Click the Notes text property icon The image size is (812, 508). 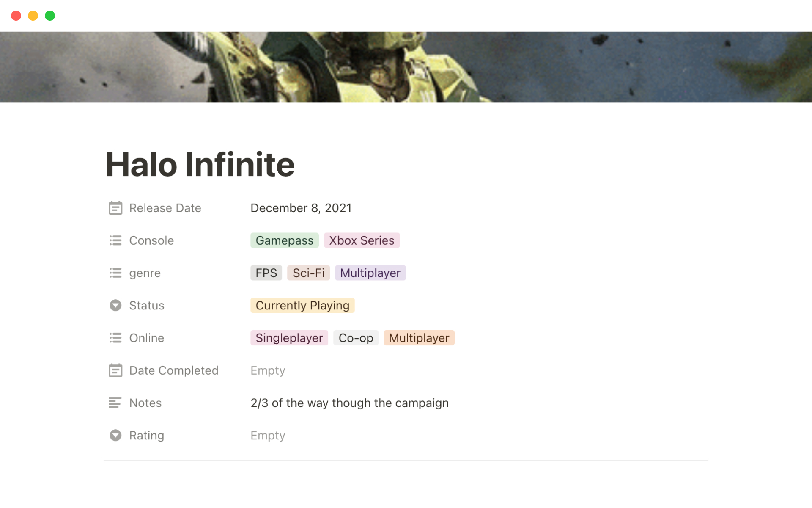[x=115, y=403]
